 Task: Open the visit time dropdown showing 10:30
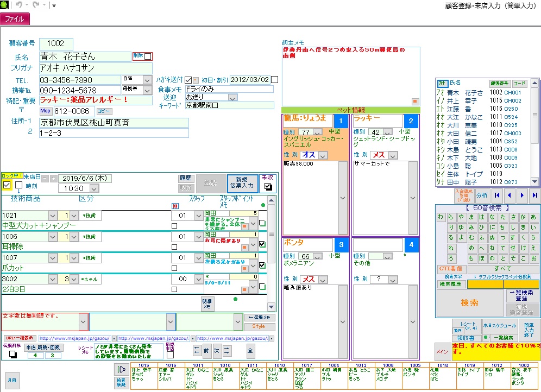[x=94, y=188]
